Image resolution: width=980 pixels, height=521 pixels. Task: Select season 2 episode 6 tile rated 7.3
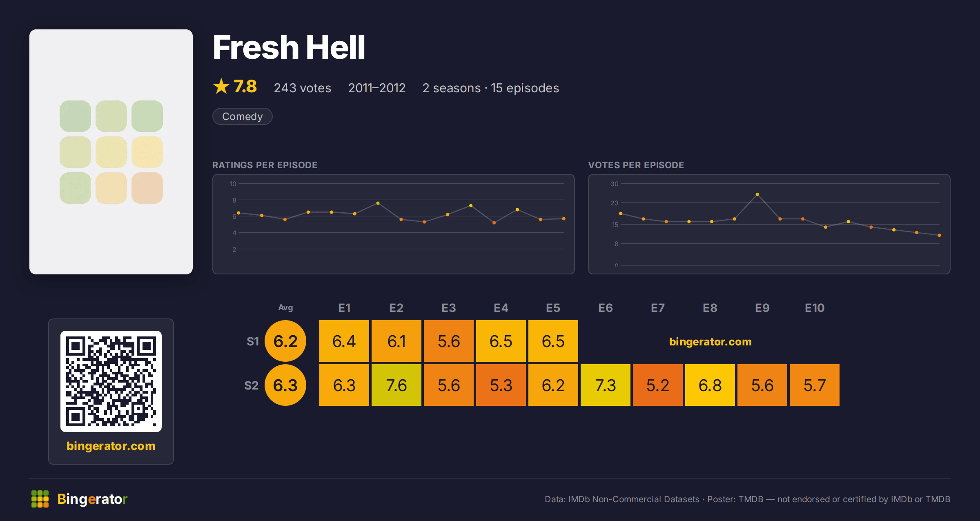(x=606, y=385)
